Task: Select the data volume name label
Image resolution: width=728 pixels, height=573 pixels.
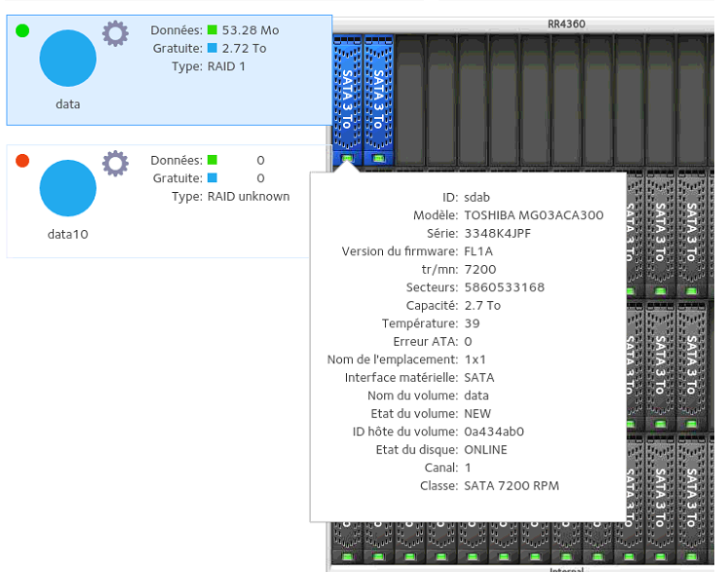Action: pyautogui.click(x=68, y=104)
